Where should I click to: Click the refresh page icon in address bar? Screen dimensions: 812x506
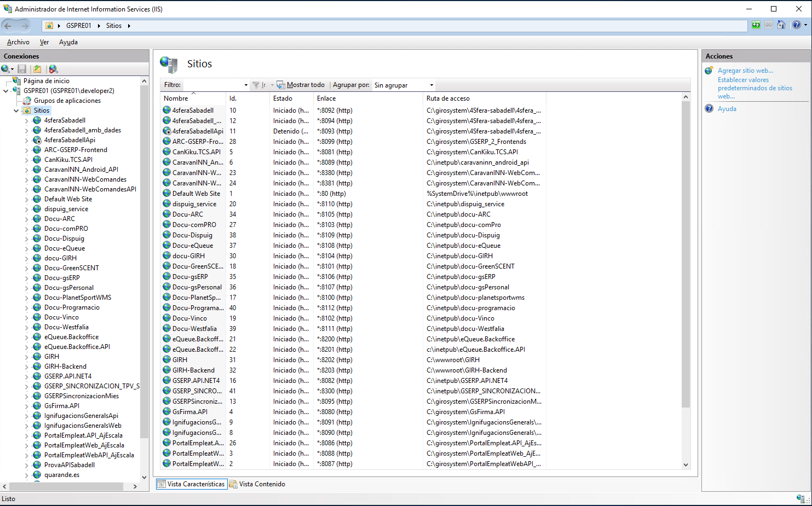tap(756, 25)
